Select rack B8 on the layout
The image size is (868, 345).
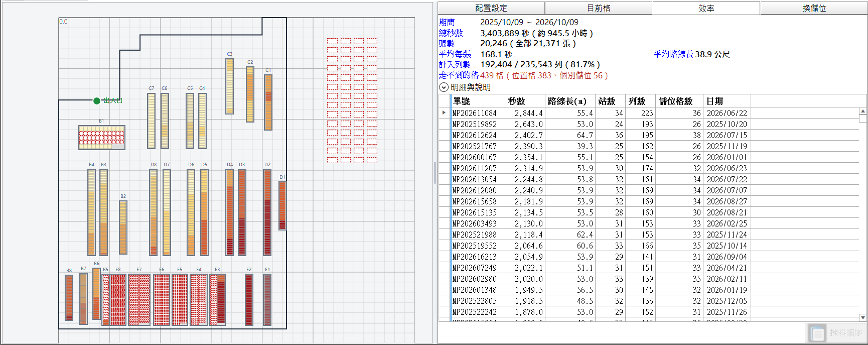pos(69,298)
